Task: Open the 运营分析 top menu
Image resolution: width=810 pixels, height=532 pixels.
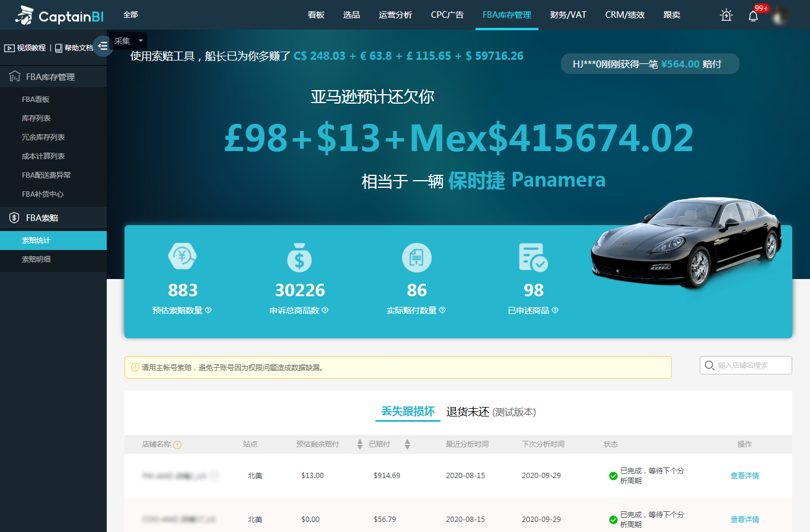Action: click(396, 15)
